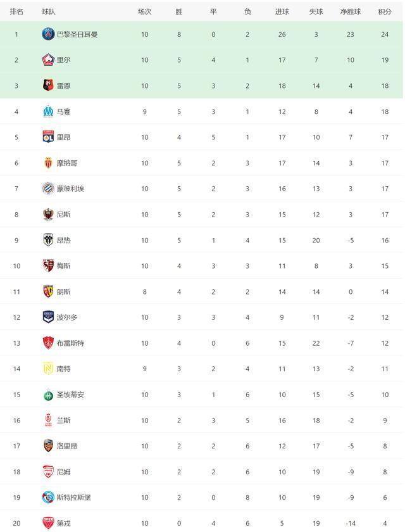Click the Nice club crest
Image resolution: width=405 pixels, height=532 pixels.
pyautogui.click(x=48, y=215)
